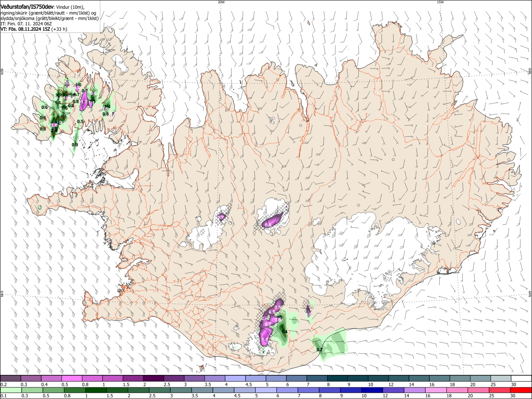Select lower legend swatch between 0.3 and 0.5
Viewport: 532px width, 399px height.
tap(32, 390)
